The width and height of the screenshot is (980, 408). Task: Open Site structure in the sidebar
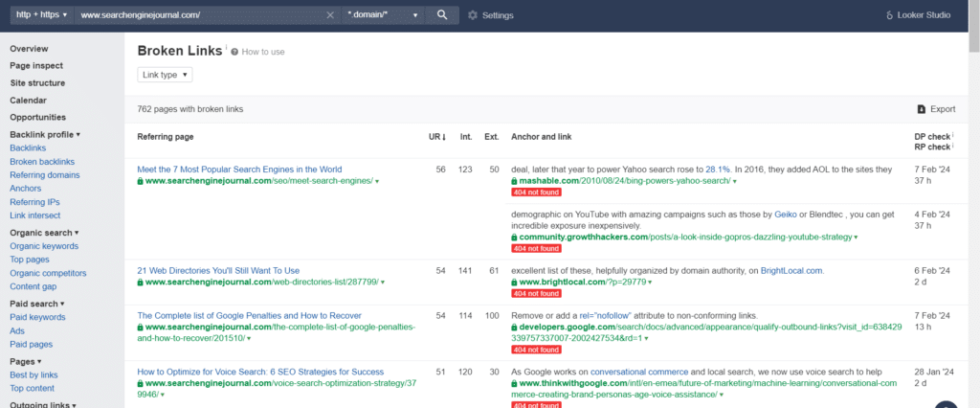pyautogui.click(x=37, y=83)
